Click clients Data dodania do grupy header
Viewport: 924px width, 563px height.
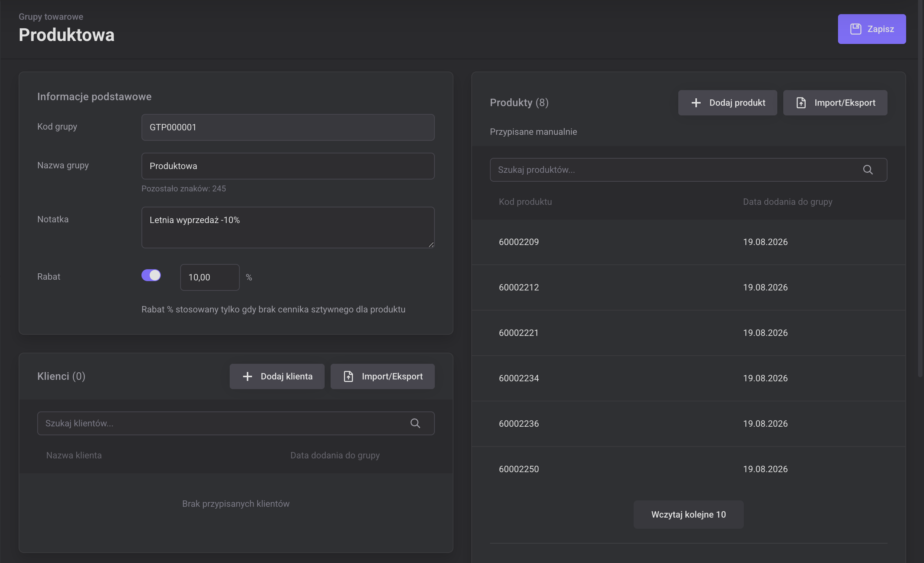(335, 455)
